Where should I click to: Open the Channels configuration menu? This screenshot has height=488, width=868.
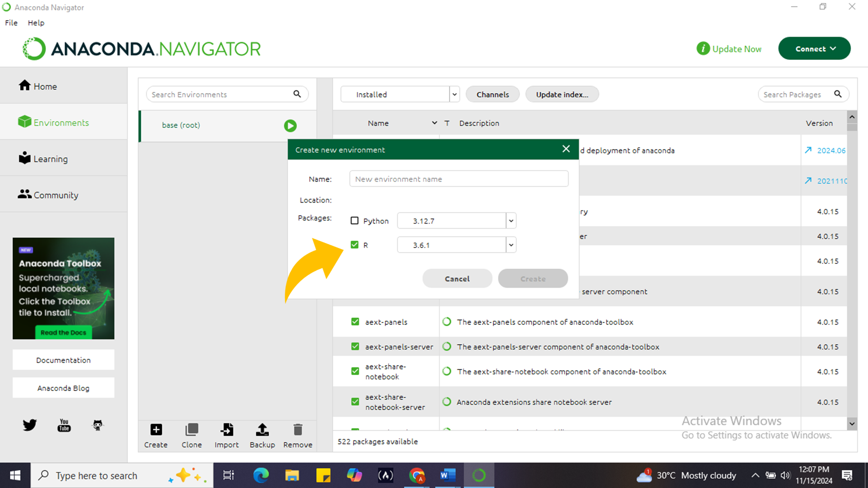click(x=492, y=94)
